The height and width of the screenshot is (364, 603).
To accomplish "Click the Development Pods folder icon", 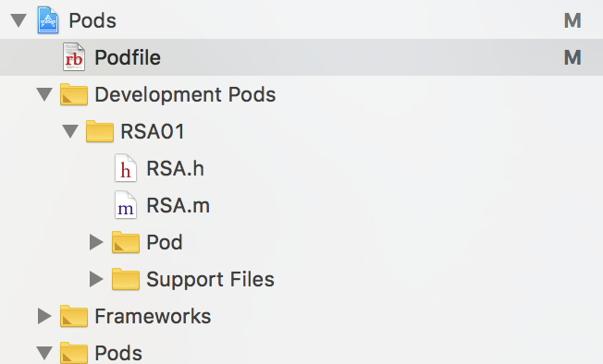I will (74, 94).
